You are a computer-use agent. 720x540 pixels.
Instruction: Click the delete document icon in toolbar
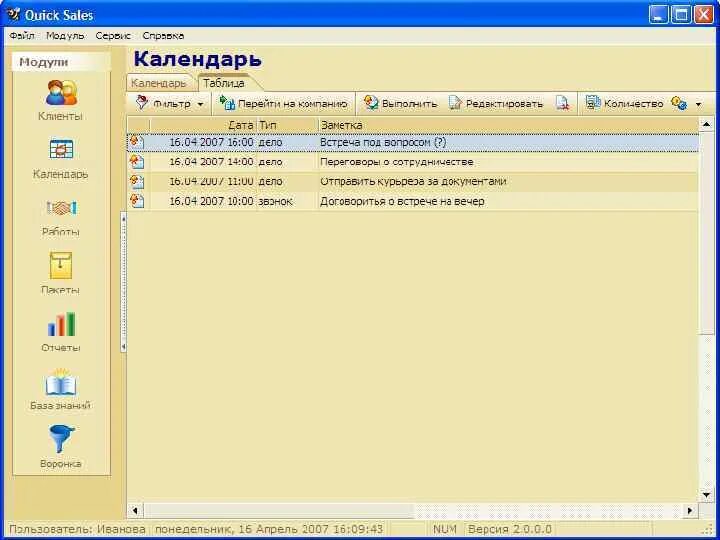[562, 103]
